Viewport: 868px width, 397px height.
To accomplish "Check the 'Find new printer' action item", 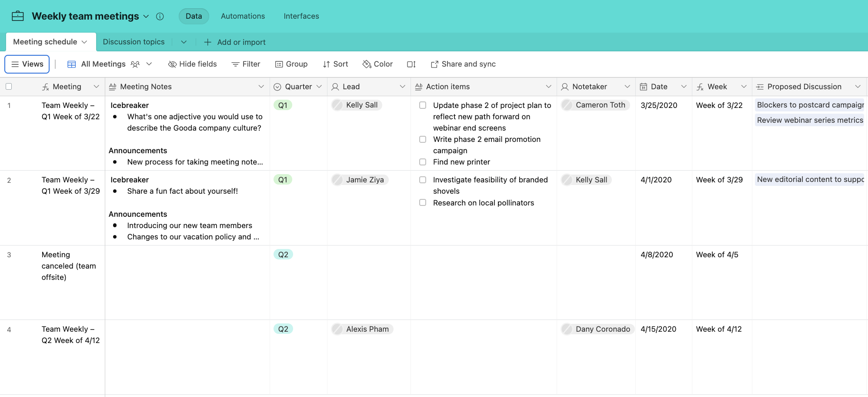I will (423, 162).
